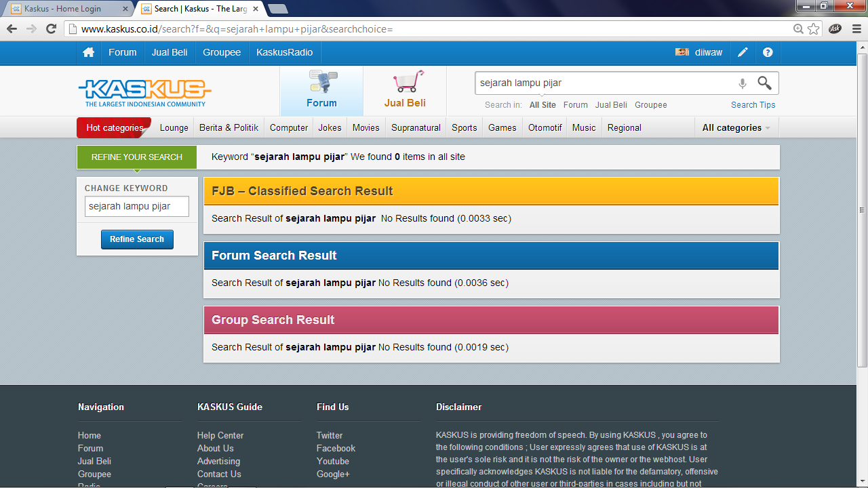Expand the All categories dropdown
The width and height of the screenshot is (868, 488).
pyautogui.click(x=736, y=127)
